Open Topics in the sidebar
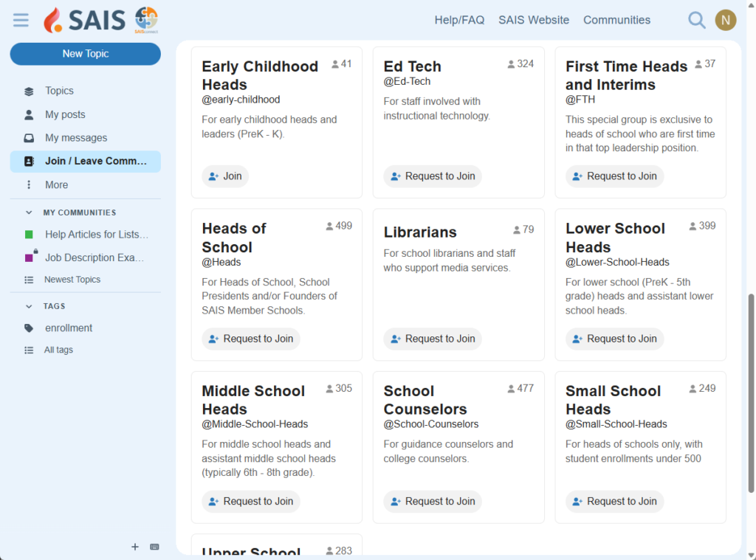The width and height of the screenshot is (756, 560). tap(59, 91)
